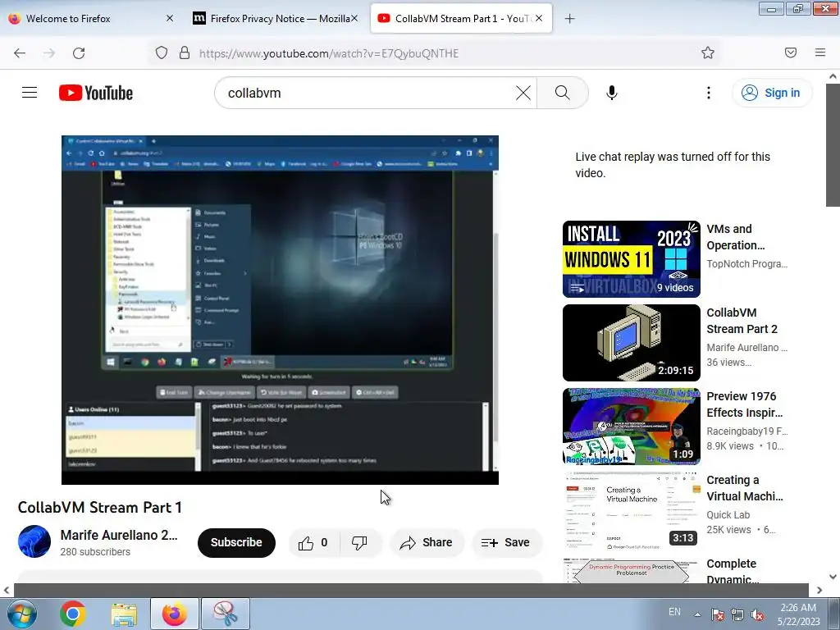Image resolution: width=840 pixels, height=630 pixels.
Task: Open the taskbar clock showing 2:26 AM
Action: [x=798, y=614]
